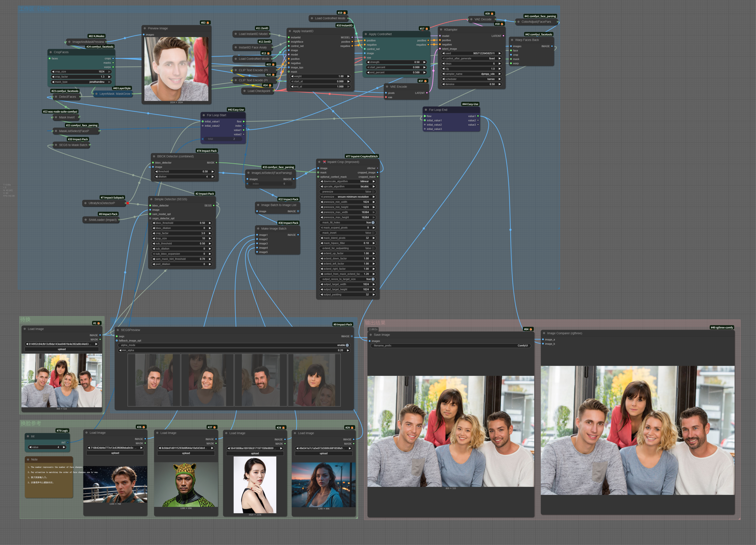
Task: Click the InstantID weight 1.00 slider
Action: tap(320, 76)
